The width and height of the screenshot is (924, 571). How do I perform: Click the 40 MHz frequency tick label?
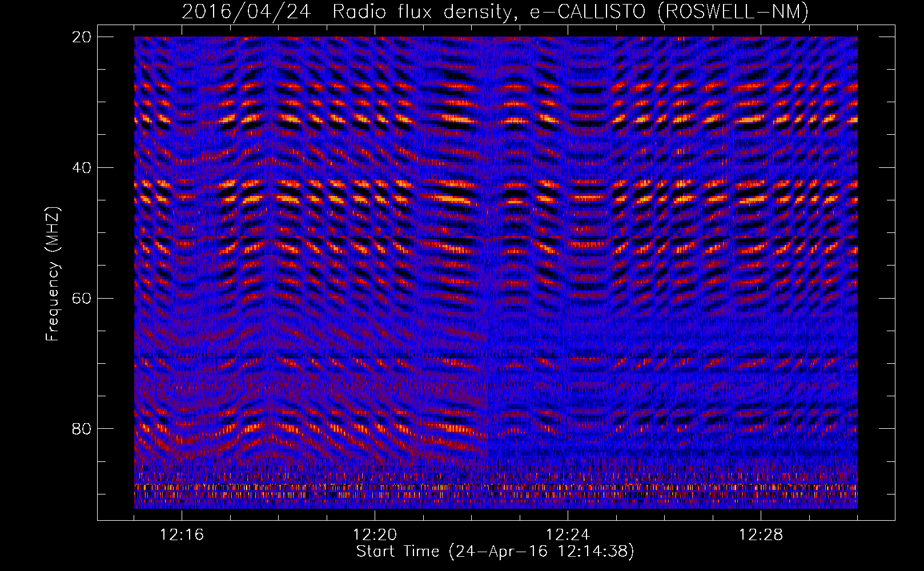click(x=81, y=168)
